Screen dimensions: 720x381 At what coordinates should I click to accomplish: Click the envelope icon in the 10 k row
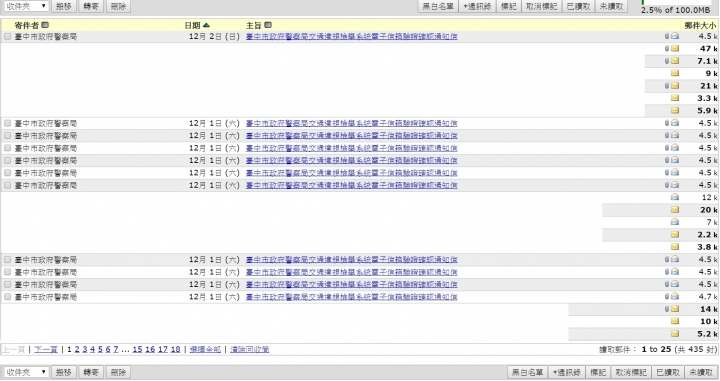(x=675, y=321)
